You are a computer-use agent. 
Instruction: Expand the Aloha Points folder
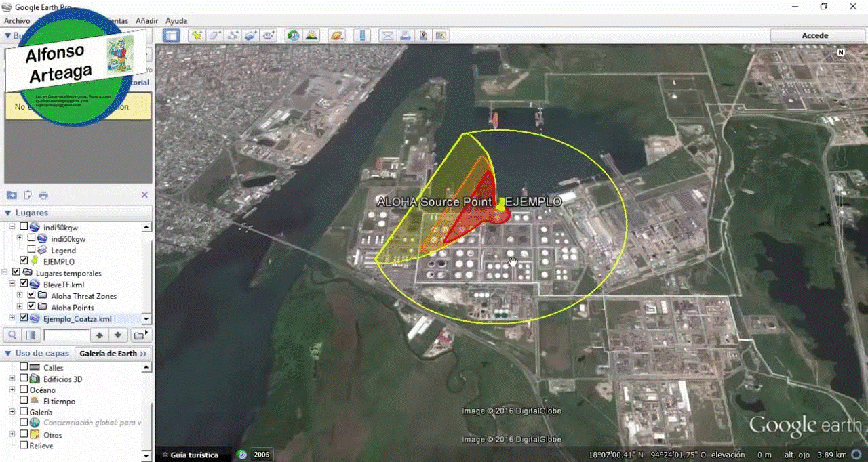click(x=20, y=307)
